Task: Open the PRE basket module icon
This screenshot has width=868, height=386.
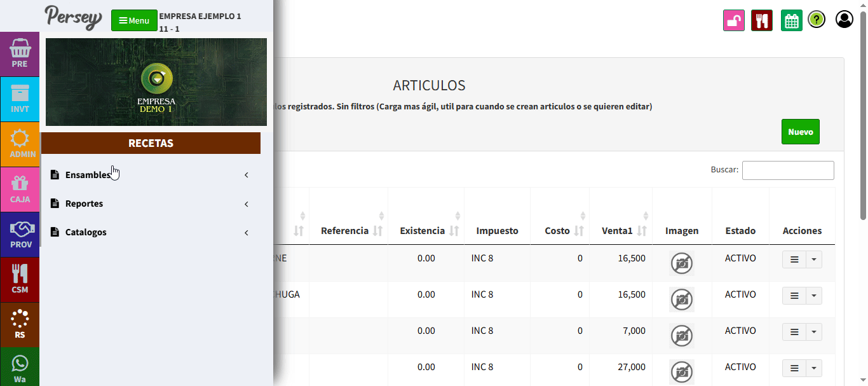Action: pyautogui.click(x=20, y=53)
